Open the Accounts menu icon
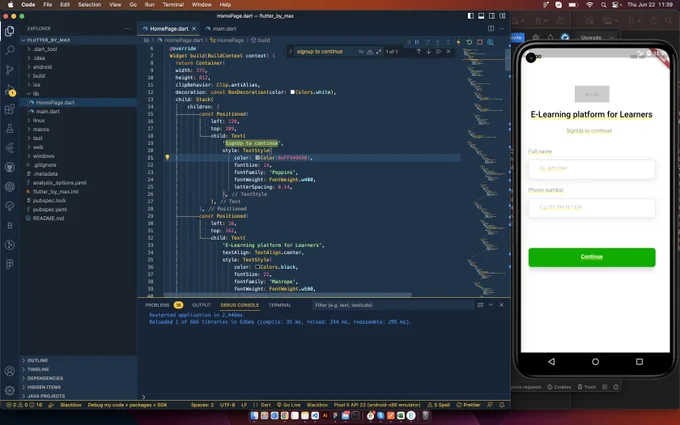The width and height of the screenshot is (680, 425). [x=10, y=371]
